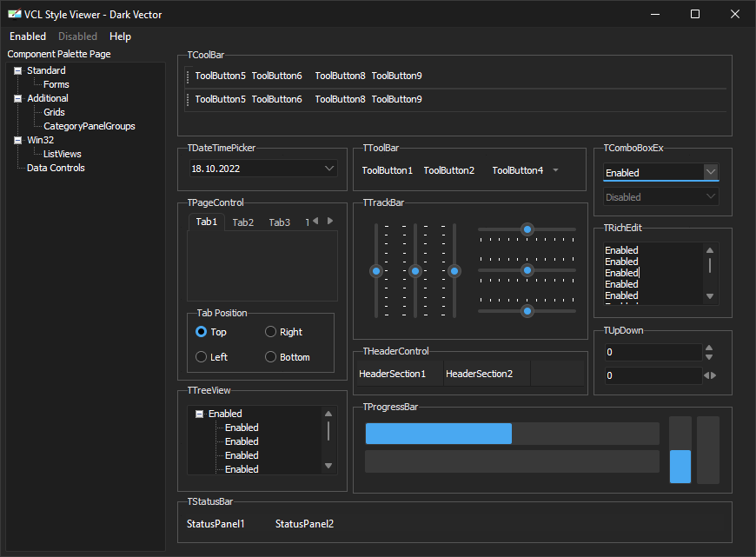This screenshot has height=557, width=756.
Task: Click the first TUpDown input field
Action: [x=653, y=352]
